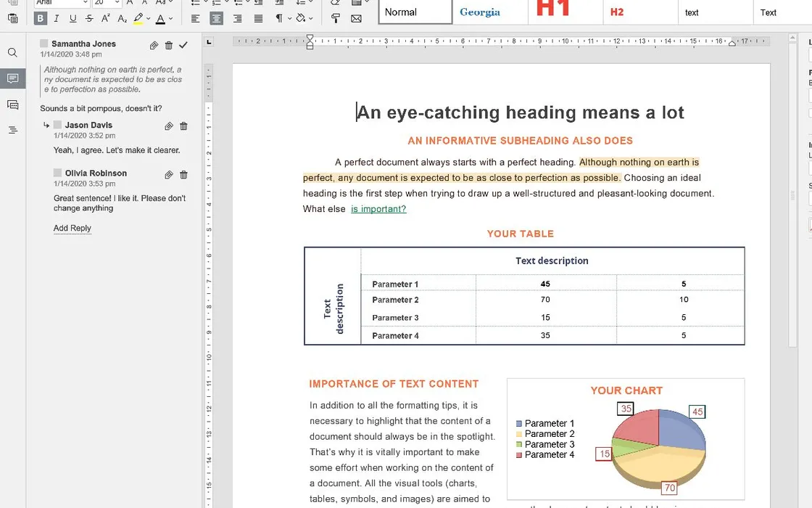
Task: Open the Comments panel in left sidebar
Action: (x=12, y=78)
